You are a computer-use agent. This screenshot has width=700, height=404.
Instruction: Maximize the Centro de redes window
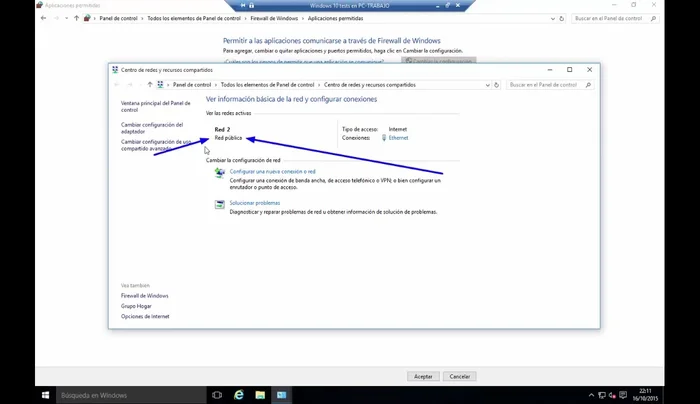570,70
